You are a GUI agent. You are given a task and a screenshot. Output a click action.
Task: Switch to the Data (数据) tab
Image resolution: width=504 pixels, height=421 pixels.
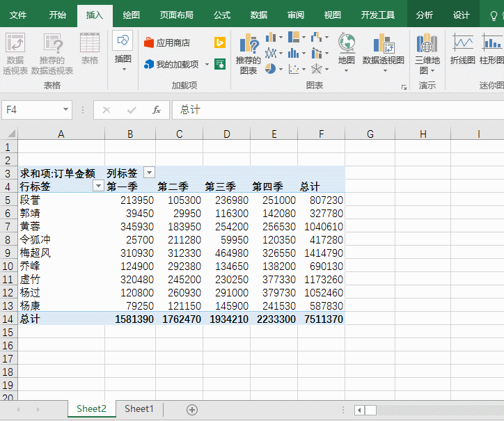click(259, 15)
